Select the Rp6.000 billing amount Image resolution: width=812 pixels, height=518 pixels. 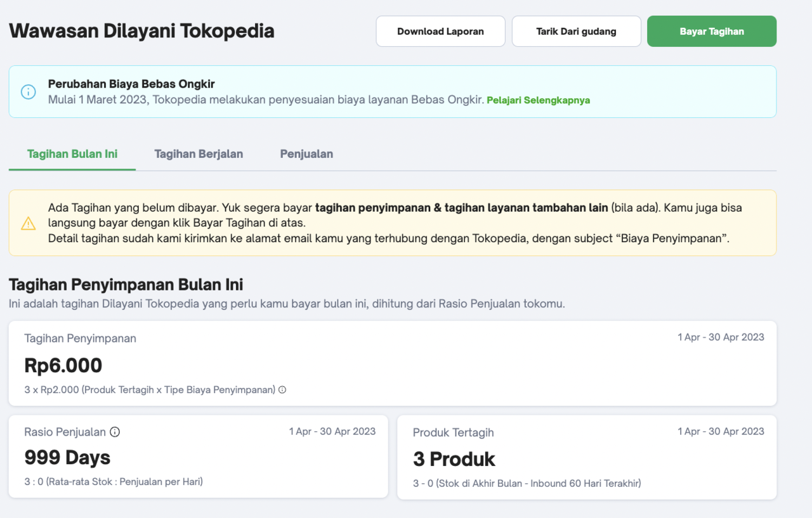[63, 365]
